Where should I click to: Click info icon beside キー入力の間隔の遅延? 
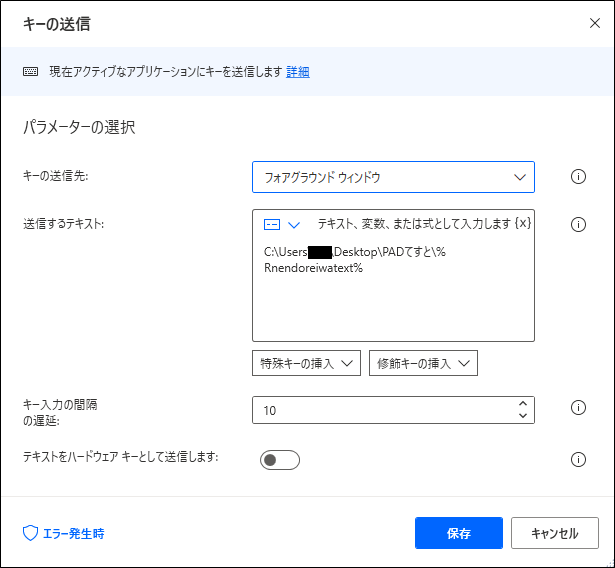[x=578, y=408]
